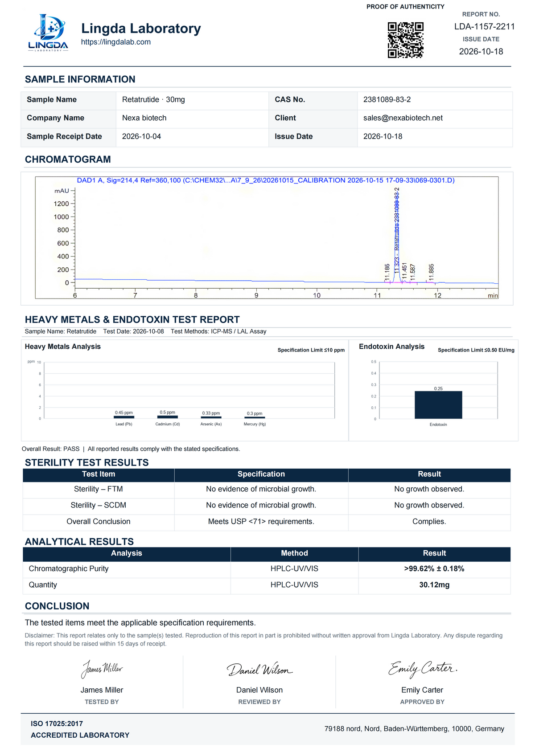The image size is (535, 756).
Task: Select report number LDA-1157-2211
Action: 484,27
